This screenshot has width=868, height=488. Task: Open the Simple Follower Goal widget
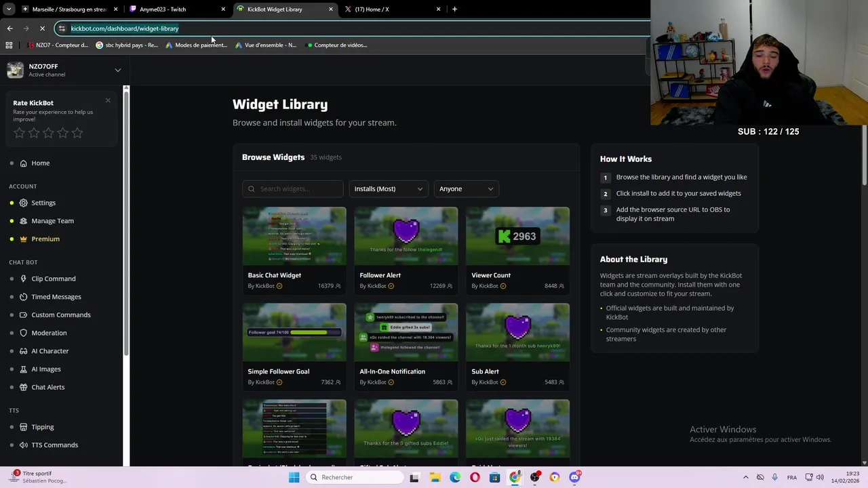click(x=294, y=347)
